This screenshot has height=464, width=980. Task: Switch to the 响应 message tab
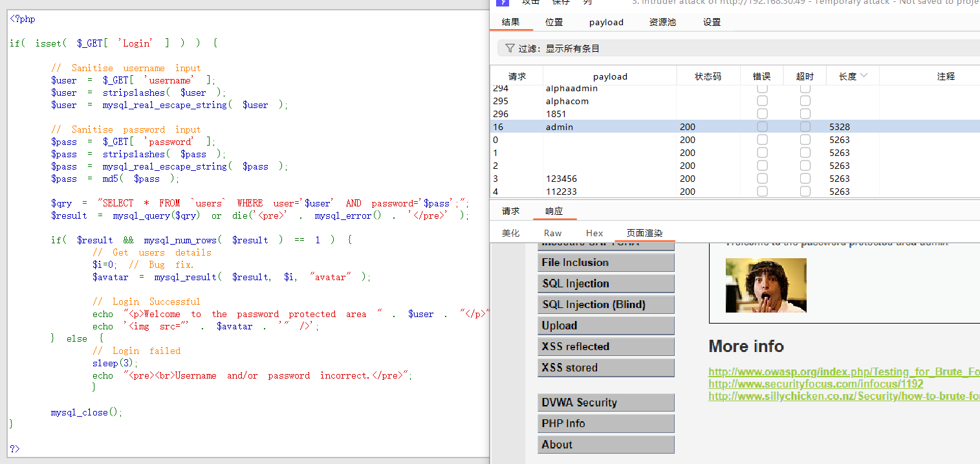(554, 211)
